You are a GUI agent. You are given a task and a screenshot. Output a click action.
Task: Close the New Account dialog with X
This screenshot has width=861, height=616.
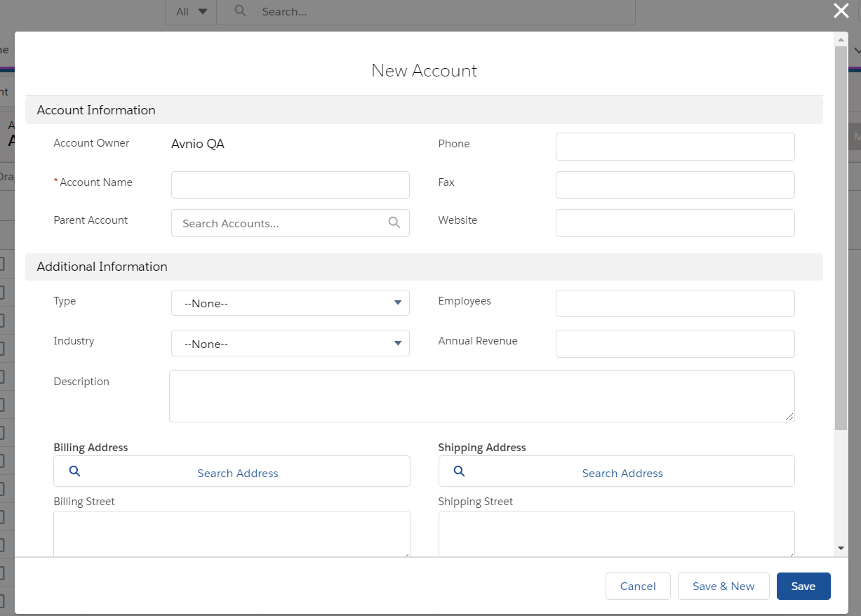pyautogui.click(x=841, y=11)
